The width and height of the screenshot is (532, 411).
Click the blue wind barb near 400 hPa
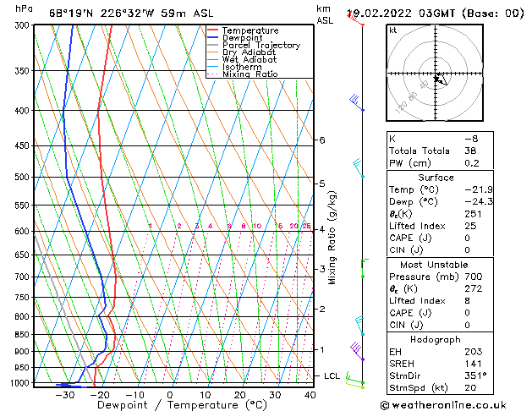tap(357, 103)
